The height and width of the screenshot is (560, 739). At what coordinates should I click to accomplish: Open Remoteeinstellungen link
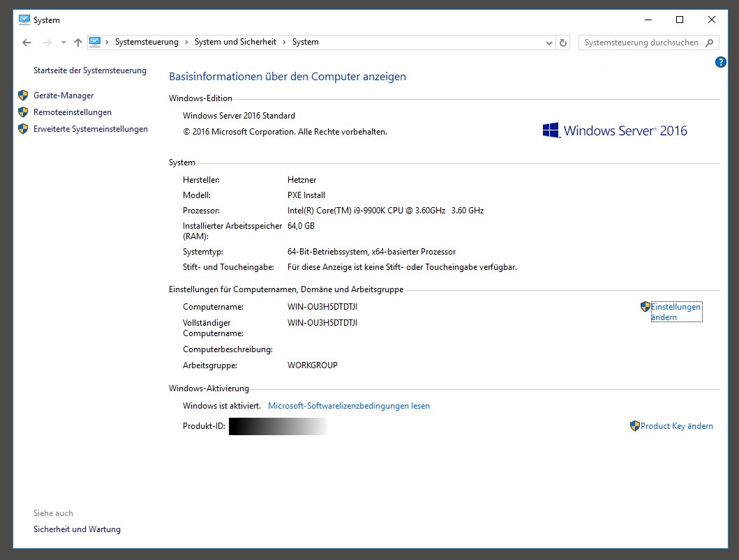[73, 112]
